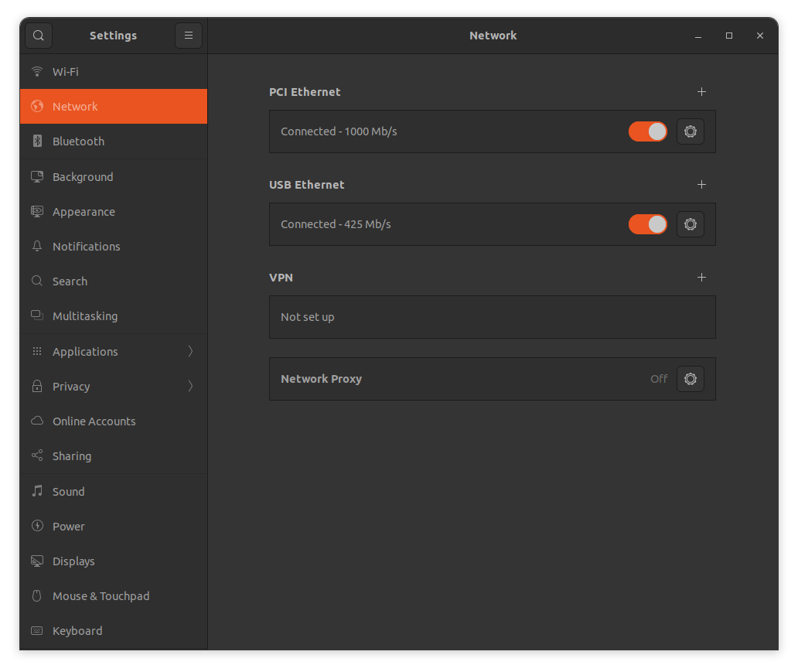Expand the Privacy section chevron

pyautogui.click(x=190, y=386)
